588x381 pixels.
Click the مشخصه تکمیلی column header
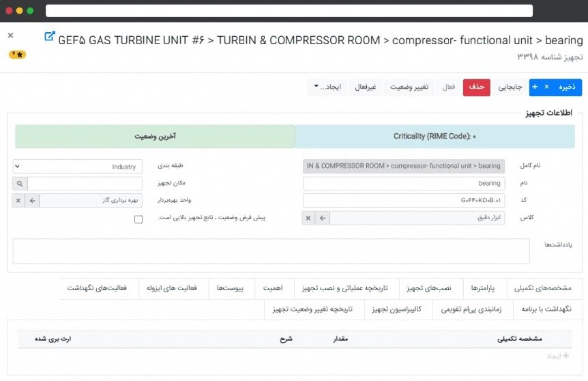point(519,339)
